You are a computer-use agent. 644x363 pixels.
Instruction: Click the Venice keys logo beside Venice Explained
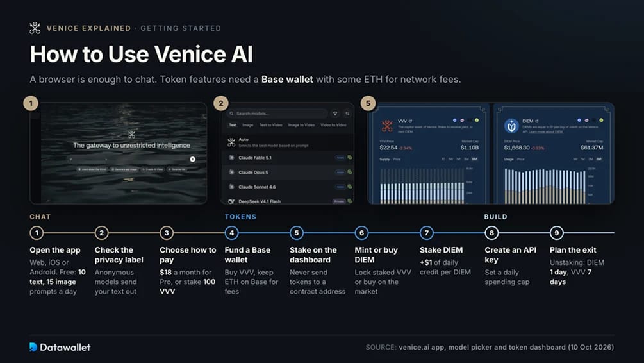(35, 28)
